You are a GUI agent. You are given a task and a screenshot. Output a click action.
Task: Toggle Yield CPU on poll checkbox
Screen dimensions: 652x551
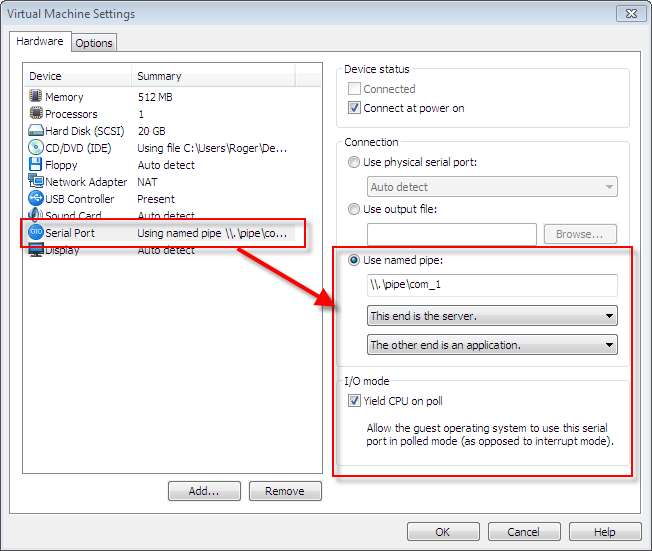click(x=354, y=401)
